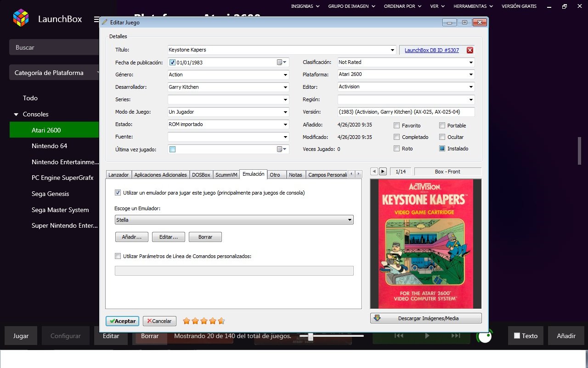Click the fifth rating star
This screenshot has height=368, width=588.
pyautogui.click(x=221, y=321)
